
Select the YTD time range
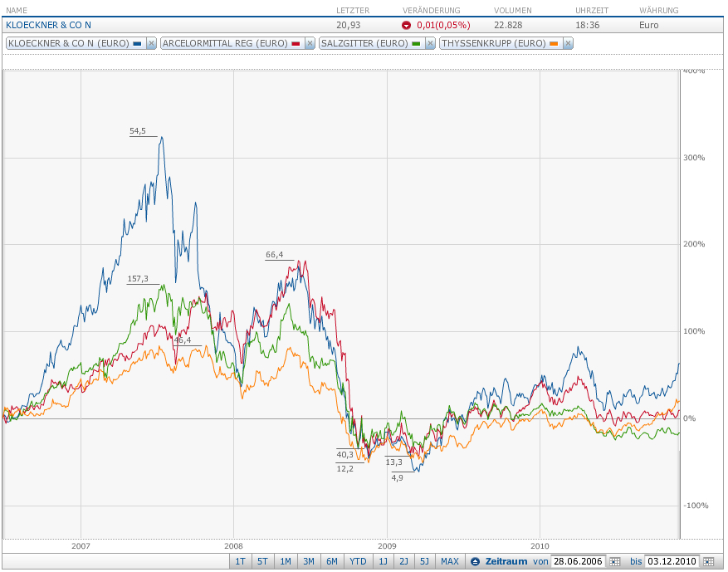tap(358, 562)
